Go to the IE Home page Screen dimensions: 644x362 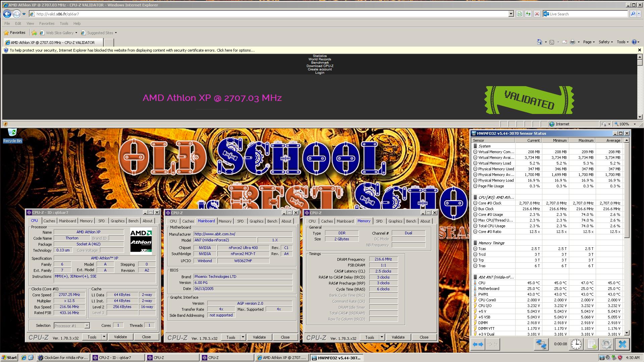539,42
